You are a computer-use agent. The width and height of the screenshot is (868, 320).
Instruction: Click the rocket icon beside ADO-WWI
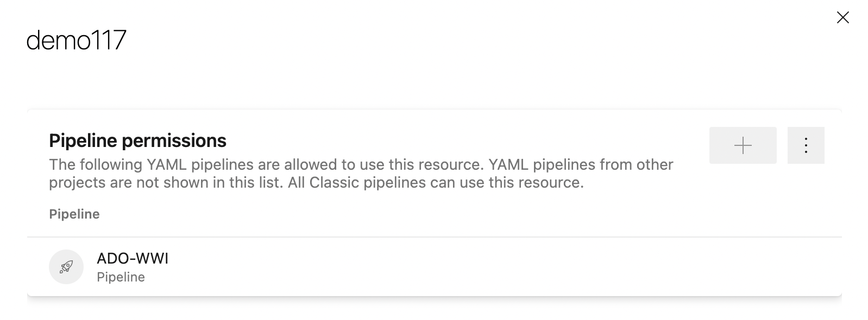pyautogui.click(x=66, y=267)
